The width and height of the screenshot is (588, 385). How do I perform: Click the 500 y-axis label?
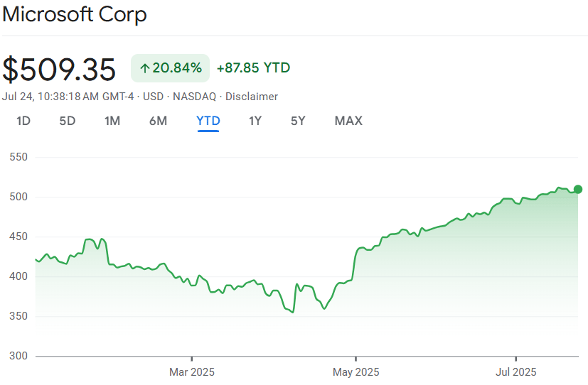coord(18,197)
